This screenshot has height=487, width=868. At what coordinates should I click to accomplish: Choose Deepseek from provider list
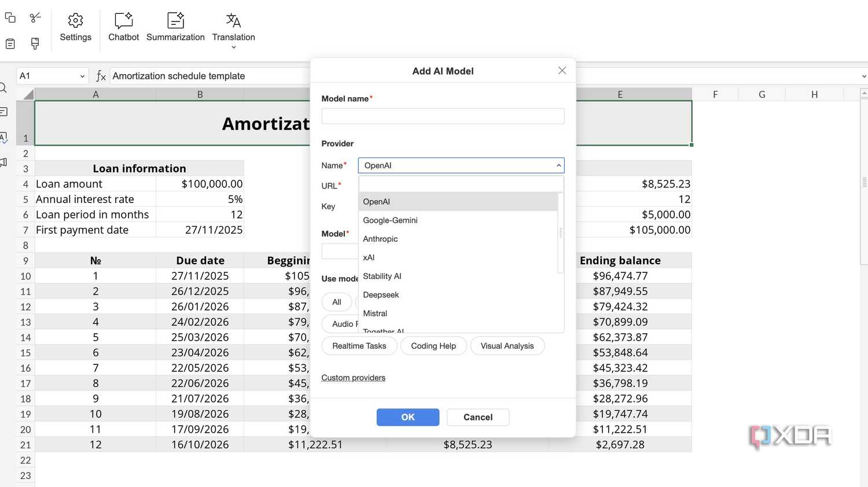[x=458, y=294]
